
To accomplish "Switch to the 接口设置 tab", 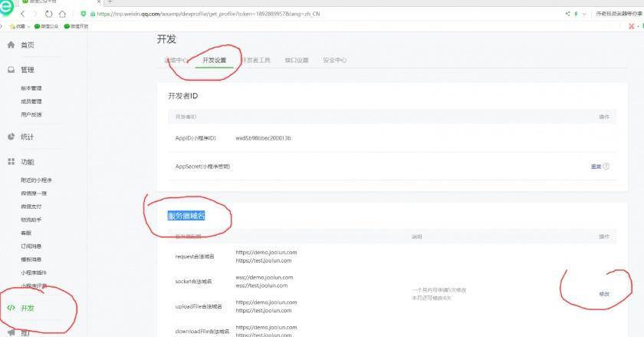I will (297, 61).
